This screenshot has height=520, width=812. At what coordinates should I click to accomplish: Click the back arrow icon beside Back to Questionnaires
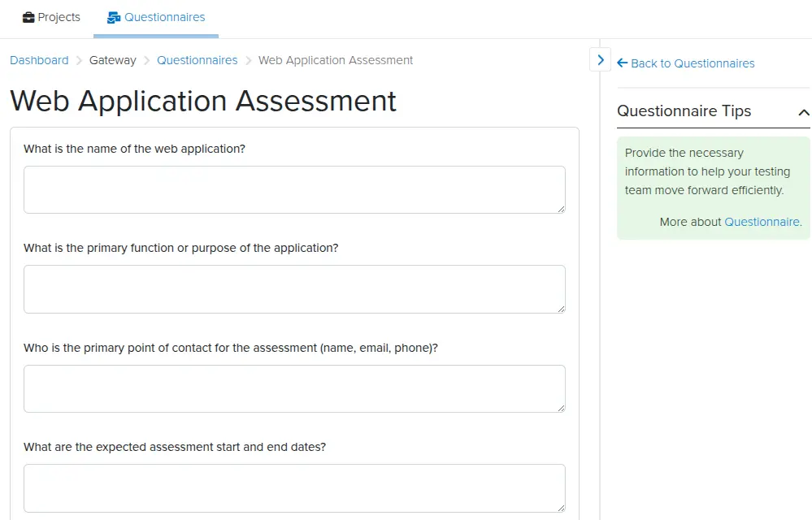[622, 63]
